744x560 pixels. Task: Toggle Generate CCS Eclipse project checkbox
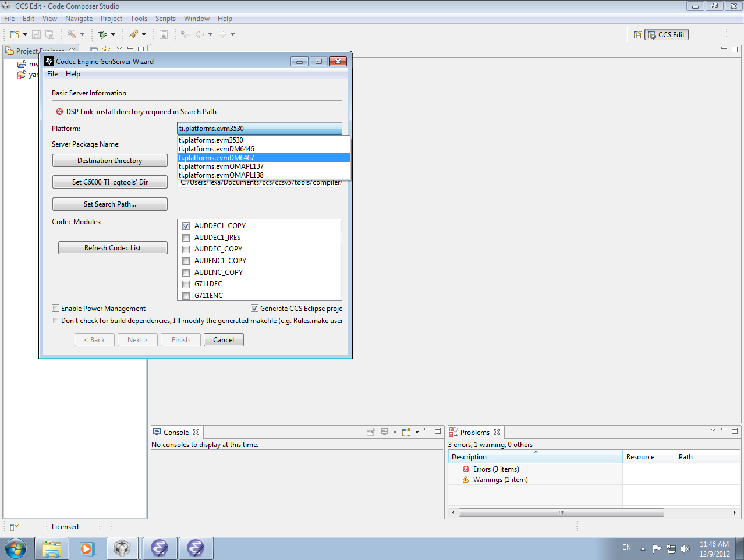coord(254,309)
